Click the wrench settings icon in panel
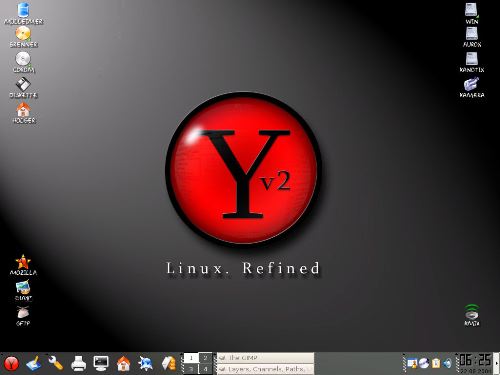 [x=56, y=363]
